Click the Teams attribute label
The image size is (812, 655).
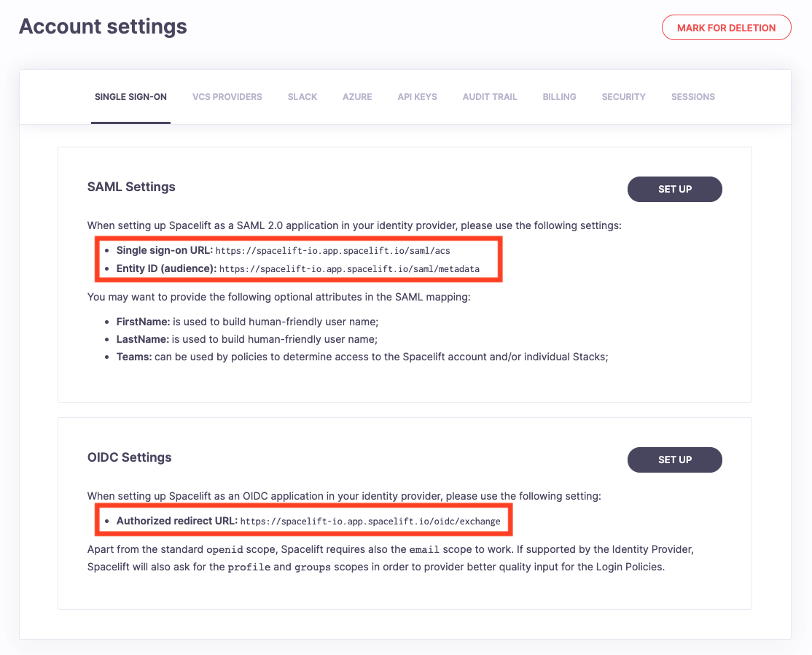133,357
